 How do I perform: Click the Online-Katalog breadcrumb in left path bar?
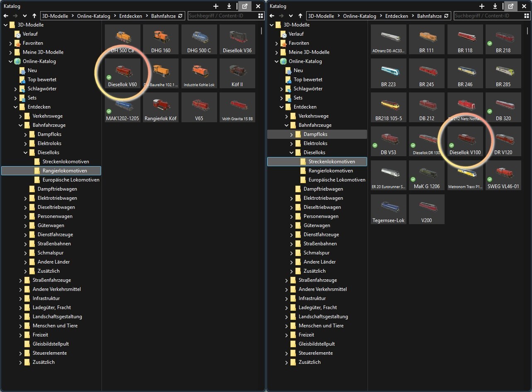[x=94, y=16]
